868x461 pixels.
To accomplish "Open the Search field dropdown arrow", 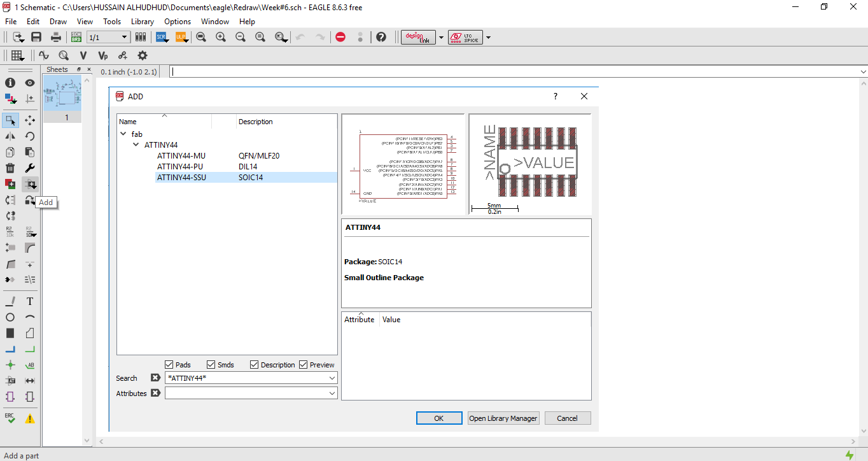I will pyautogui.click(x=332, y=378).
